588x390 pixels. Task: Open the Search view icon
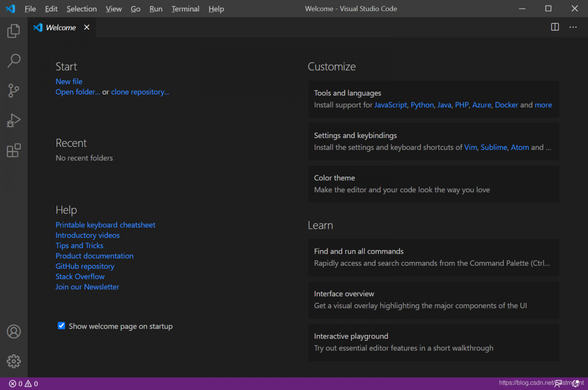[x=14, y=61]
